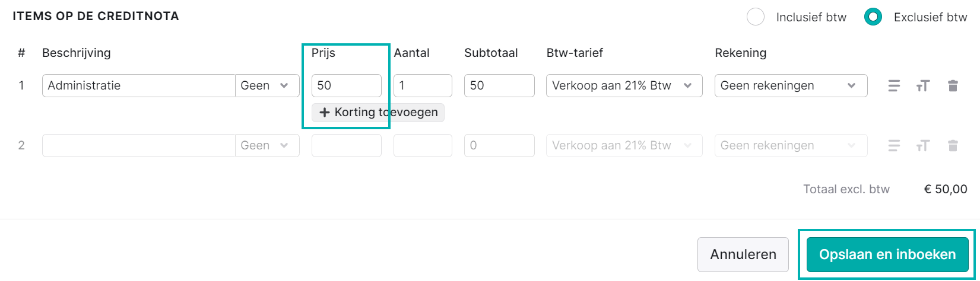Viewport: 980px width, 281px height.
Task: Select the Exclusief btw radio button
Action: point(873,17)
